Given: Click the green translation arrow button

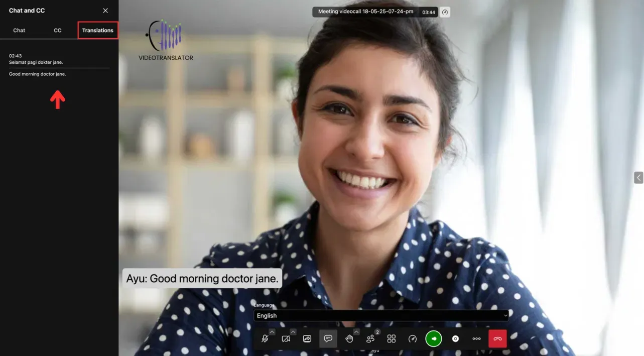Looking at the screenshot, I should point(434,339).
